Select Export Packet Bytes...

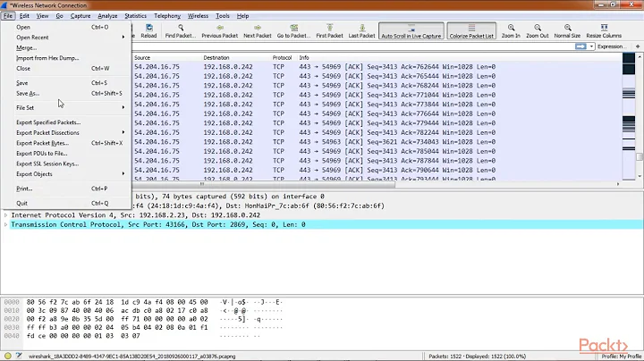click(65, 143)
